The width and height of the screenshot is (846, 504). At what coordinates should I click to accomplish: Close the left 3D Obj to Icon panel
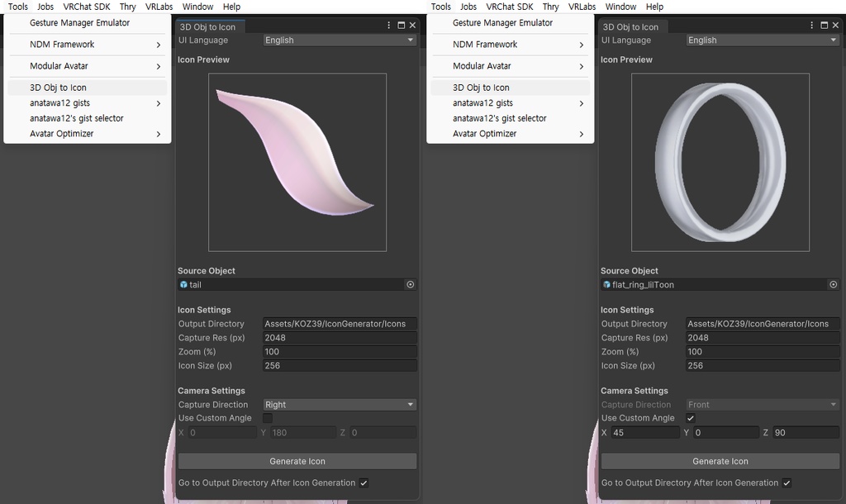click(412, 26)
